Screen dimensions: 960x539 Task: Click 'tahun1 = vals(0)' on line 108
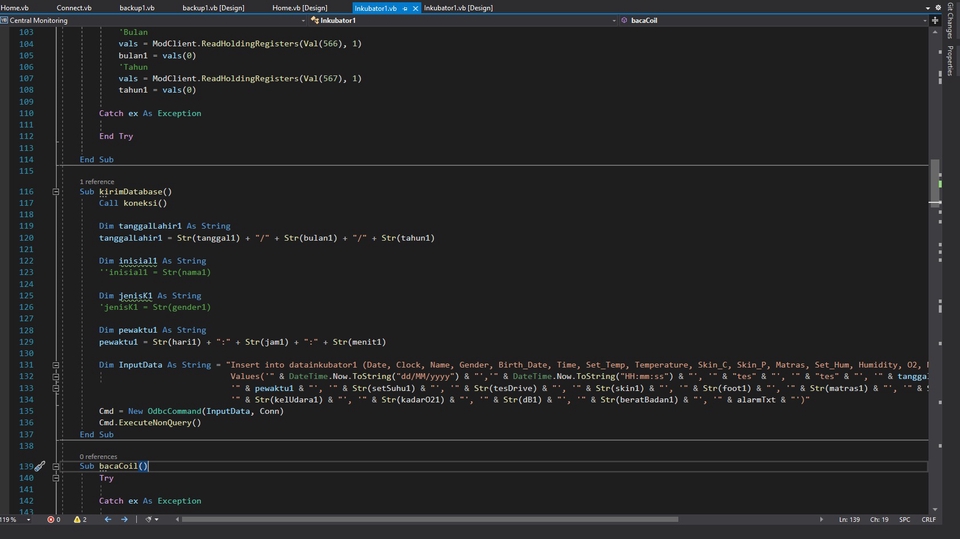click(x=157, y=90)
